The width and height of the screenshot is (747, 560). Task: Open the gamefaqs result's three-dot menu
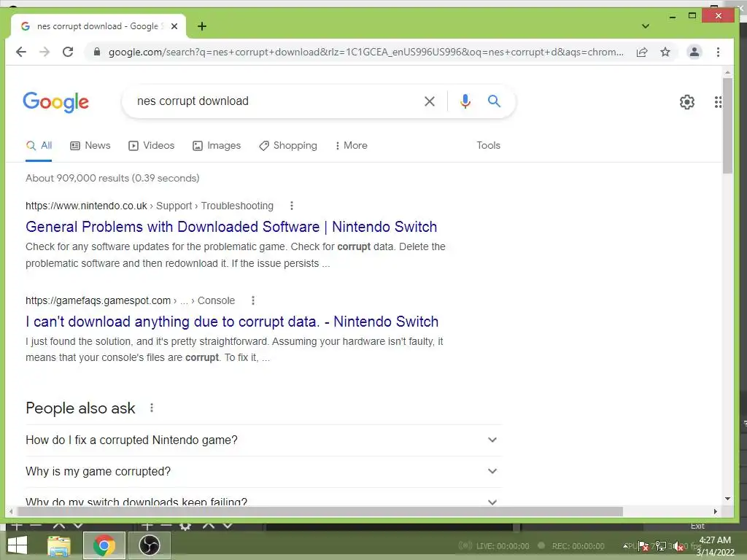pyautogui.click(x=253, y=300)
